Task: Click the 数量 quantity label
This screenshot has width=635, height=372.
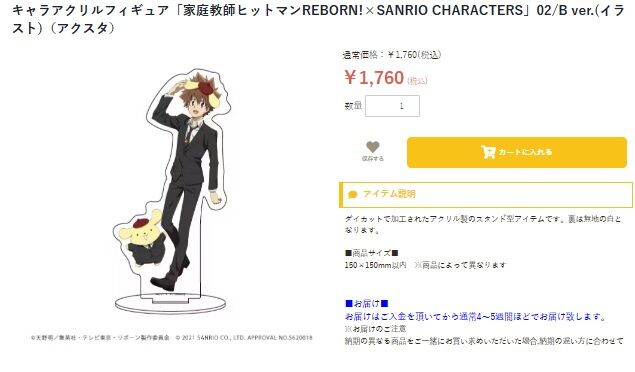Action: click(x=353, y=106)
